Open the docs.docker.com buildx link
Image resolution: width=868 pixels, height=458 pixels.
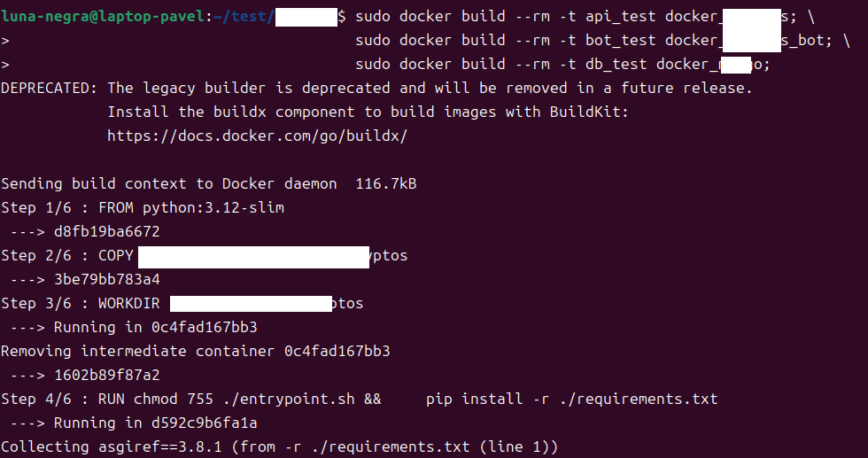coord(257,136)
